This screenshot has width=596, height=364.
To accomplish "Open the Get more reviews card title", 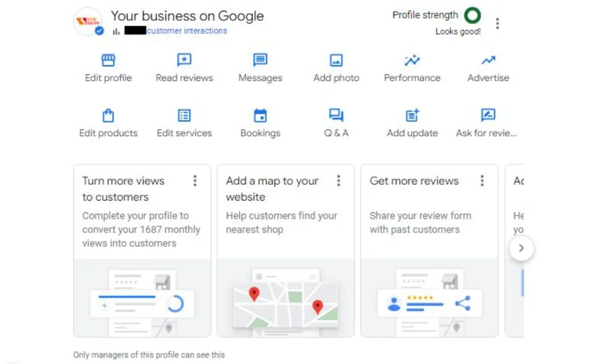I will pos(414,181).
